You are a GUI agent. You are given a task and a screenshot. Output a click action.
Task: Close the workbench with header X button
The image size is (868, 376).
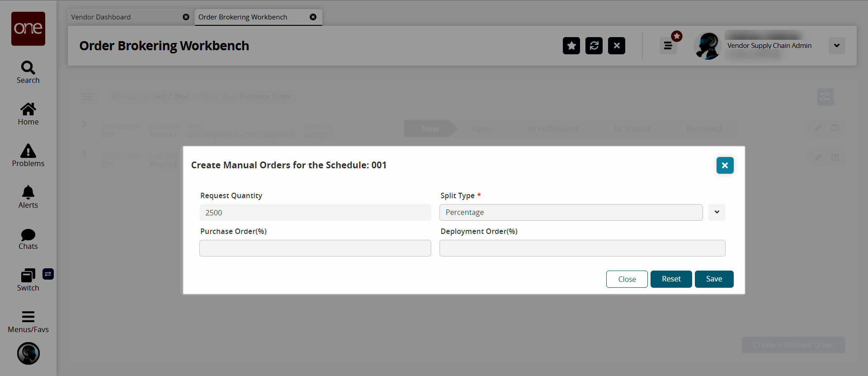pyautogui.click(x=617, y=46)
